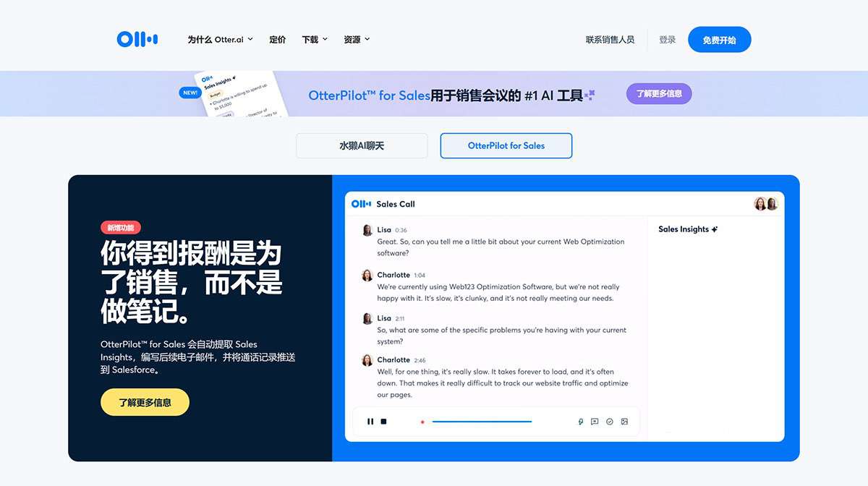Viewport: 868px width, 486px height.
Task: Click the participant avatars in Sales Call header
Action: [x=765, y=204]
